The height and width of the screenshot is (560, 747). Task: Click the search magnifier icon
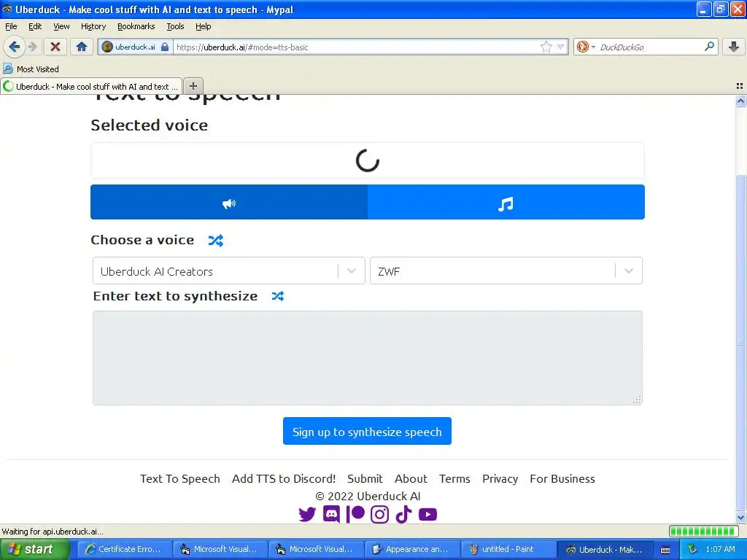[709, 46]
